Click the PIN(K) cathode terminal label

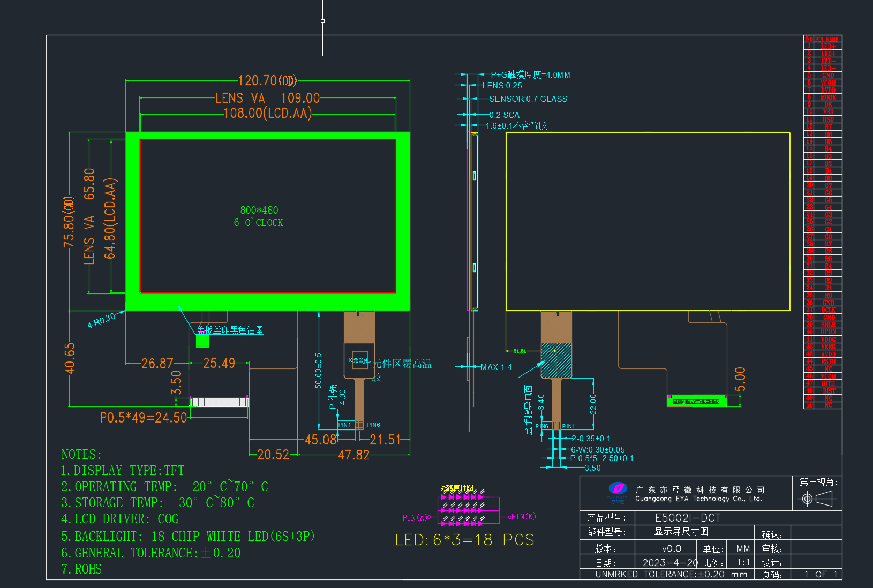point(523,517)
